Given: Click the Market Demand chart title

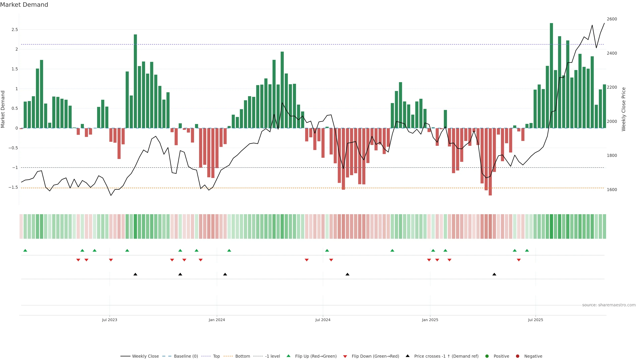Looking at the screenshot, I should click(x=24, y=5).
